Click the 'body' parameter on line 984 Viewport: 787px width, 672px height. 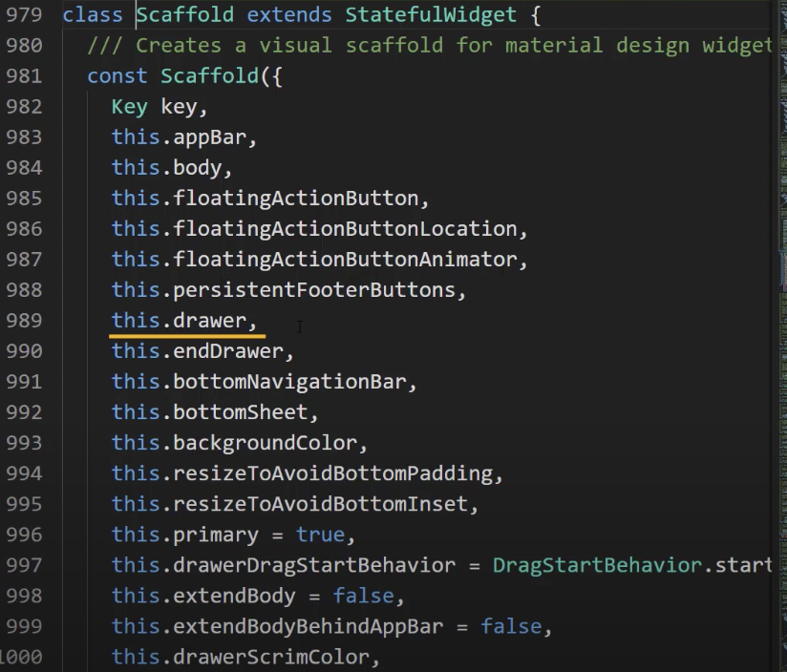(198, 168)
